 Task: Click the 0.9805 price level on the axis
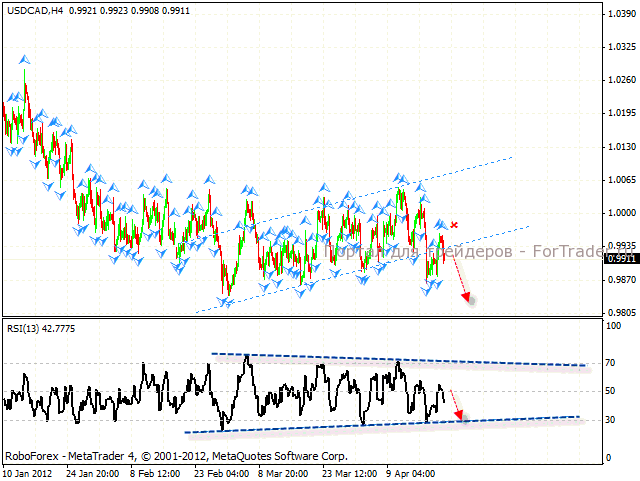click(619, 313)
